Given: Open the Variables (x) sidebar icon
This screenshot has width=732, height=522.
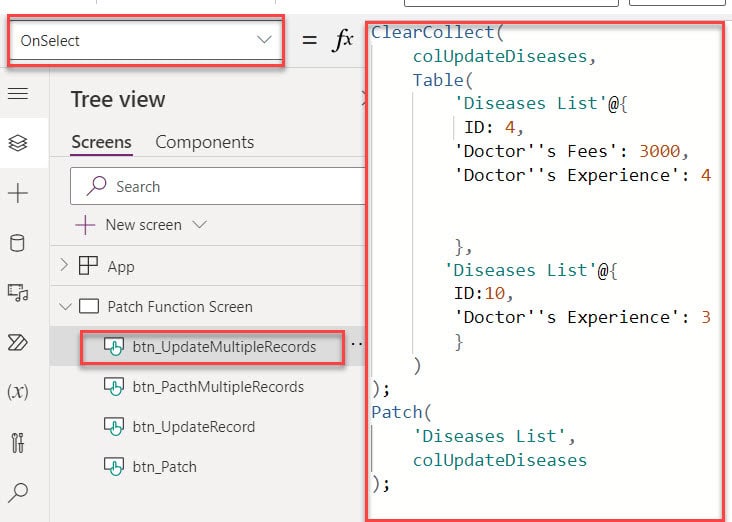Looking at the screenshot, I should click(x=18, y=391).
